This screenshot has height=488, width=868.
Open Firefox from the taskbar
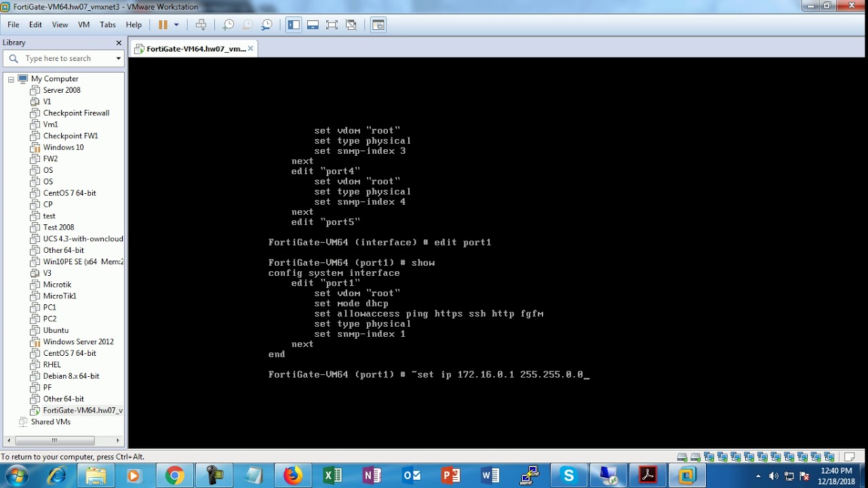pos(292,476)
